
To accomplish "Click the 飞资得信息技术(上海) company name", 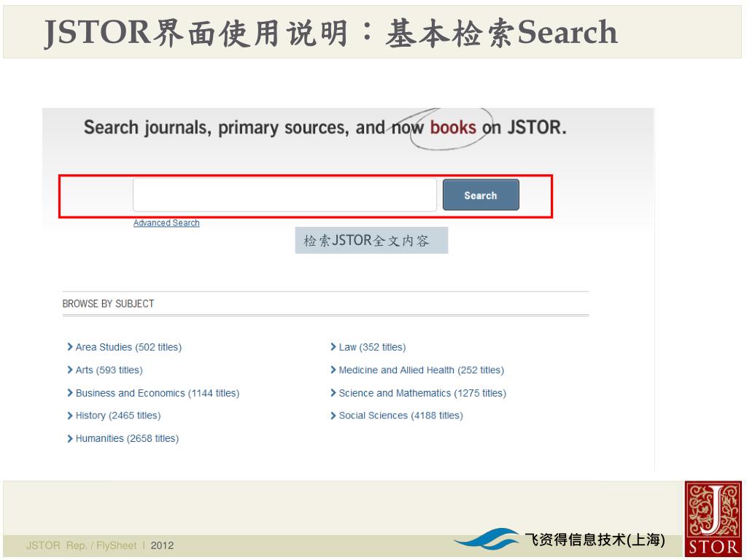I will pyautogui.click(x=595, y=540).
